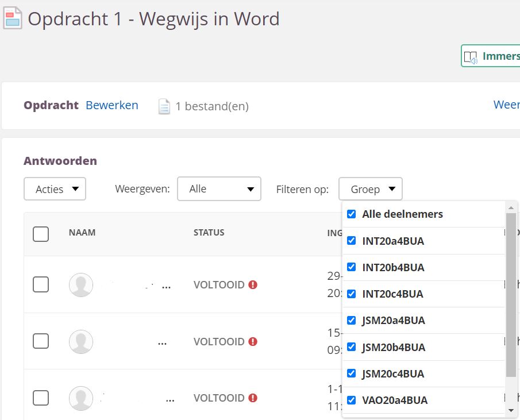Toggle the JSM20b4BUA group checkbox
This screenshot has width=520, height=420.
[352, 347]
